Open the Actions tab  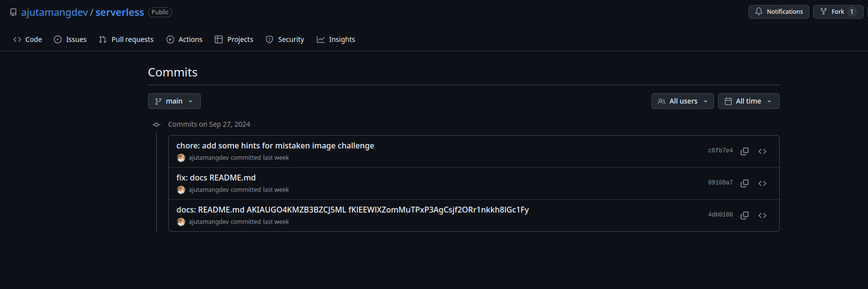click(x=184, y=39)
